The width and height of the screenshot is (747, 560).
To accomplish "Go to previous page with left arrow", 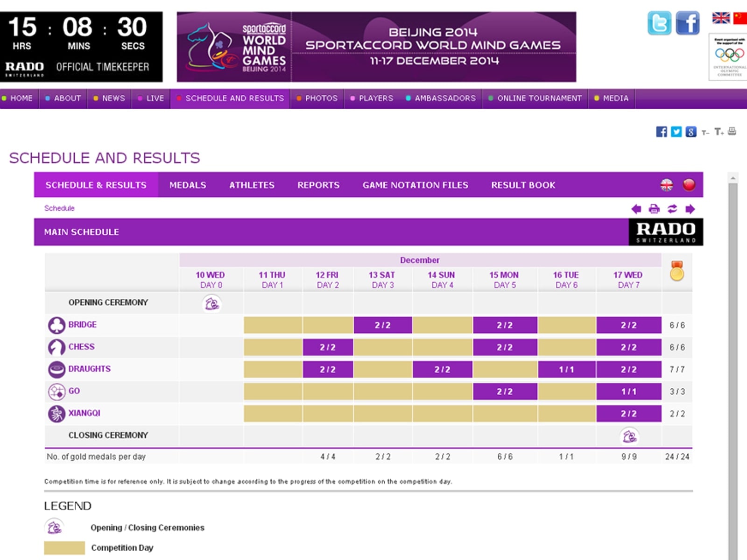I will 636,209.
